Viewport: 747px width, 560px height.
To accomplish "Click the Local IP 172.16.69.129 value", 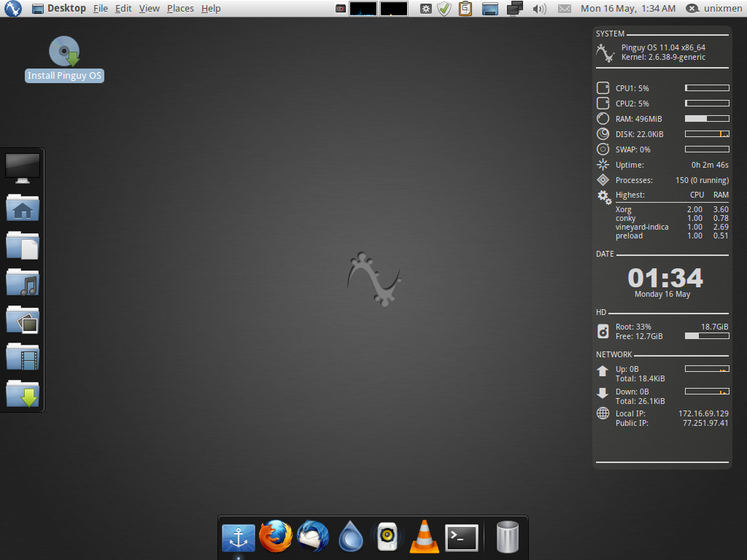I will (x=703, y=413).
